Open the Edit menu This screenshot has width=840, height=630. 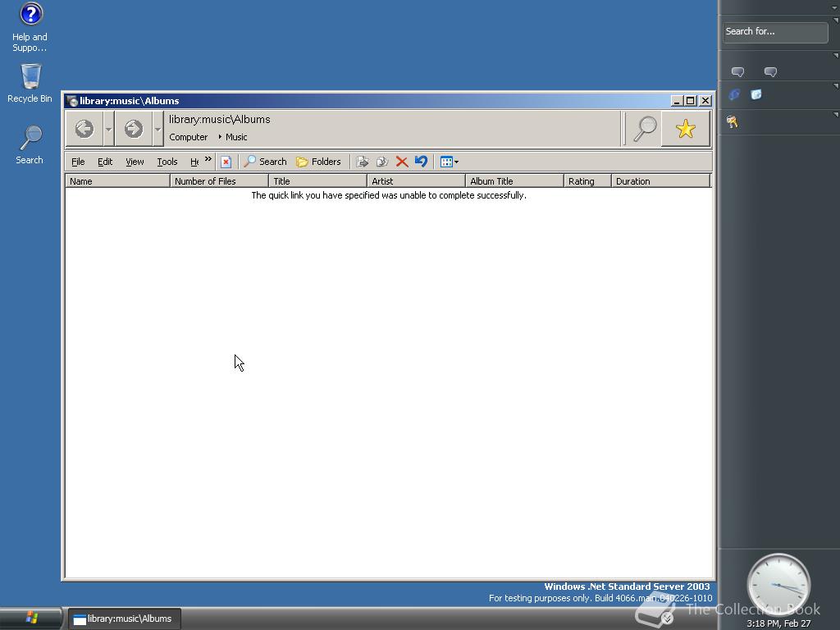105,162
